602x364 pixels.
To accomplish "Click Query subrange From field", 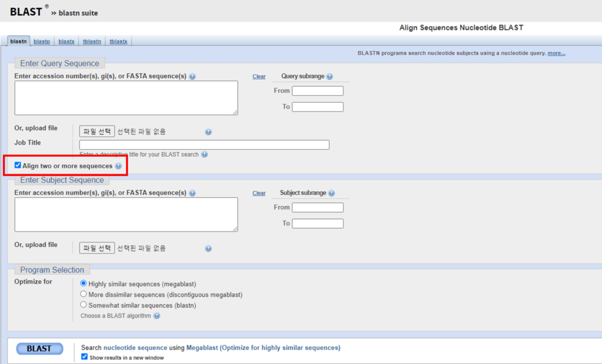I will (318, 91).
